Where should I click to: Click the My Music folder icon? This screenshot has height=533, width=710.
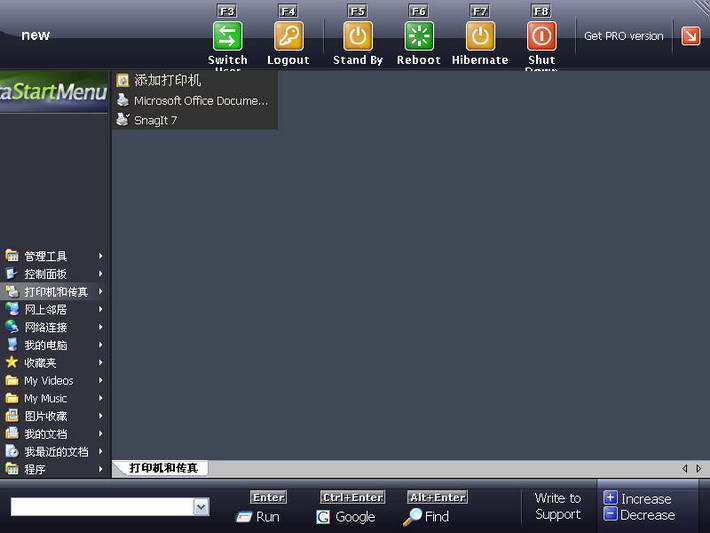click(12, 398)
